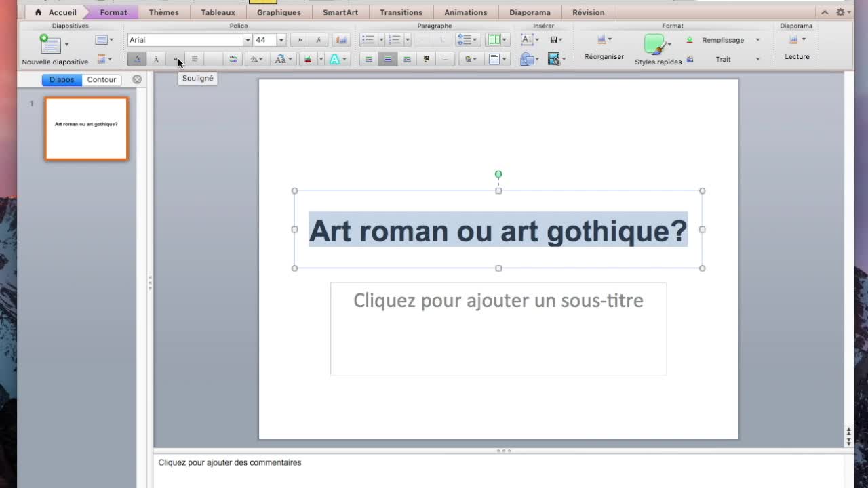Select slide 1 thumbnail

pos(87,129)
